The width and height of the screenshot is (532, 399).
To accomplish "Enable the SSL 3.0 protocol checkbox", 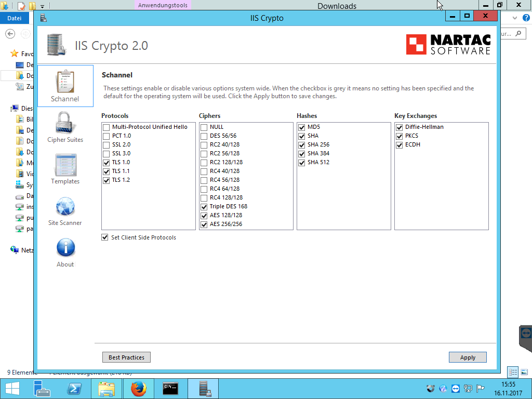I will [x=107, y=154].
